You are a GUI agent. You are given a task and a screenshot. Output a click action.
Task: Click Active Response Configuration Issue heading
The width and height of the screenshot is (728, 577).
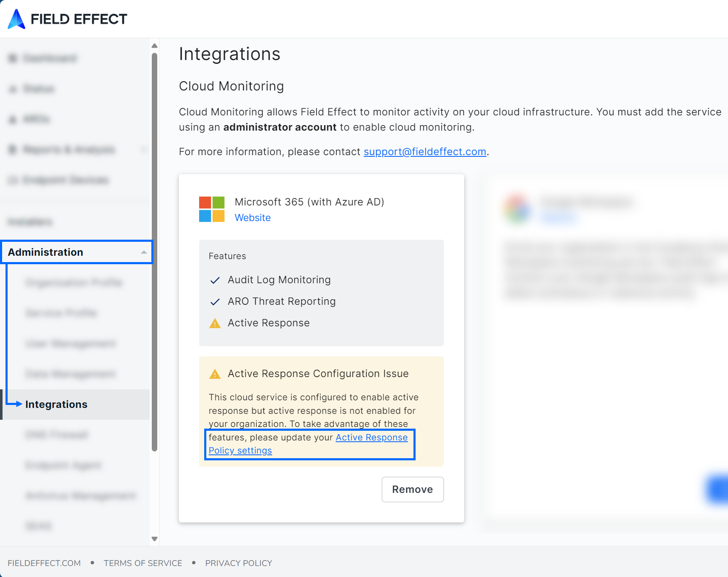tap(318, 374)
